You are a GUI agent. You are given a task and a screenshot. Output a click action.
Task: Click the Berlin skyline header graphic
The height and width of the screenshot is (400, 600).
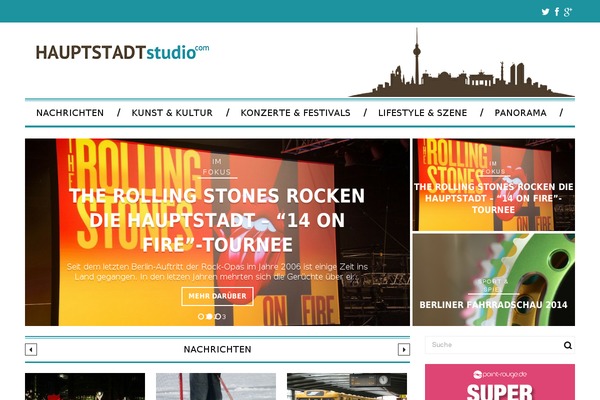click(462, 63)
